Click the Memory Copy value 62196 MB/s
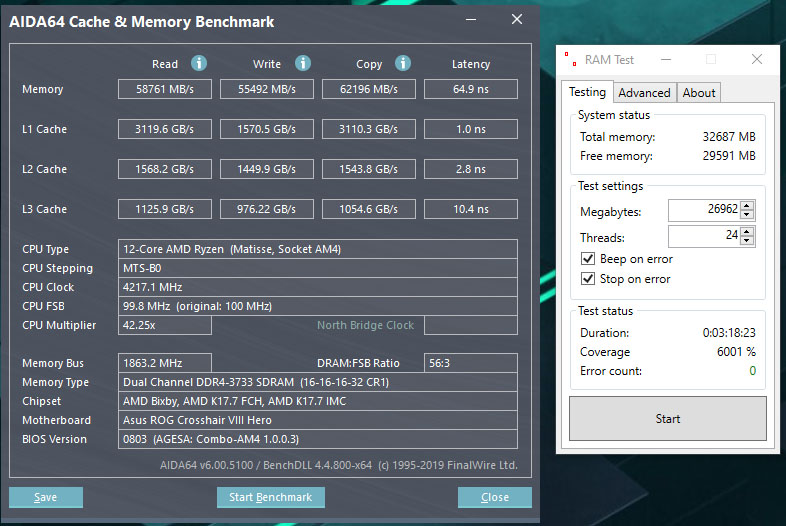Image resolution: width=786 pixels, height=526 pixels. click(369, 89)
